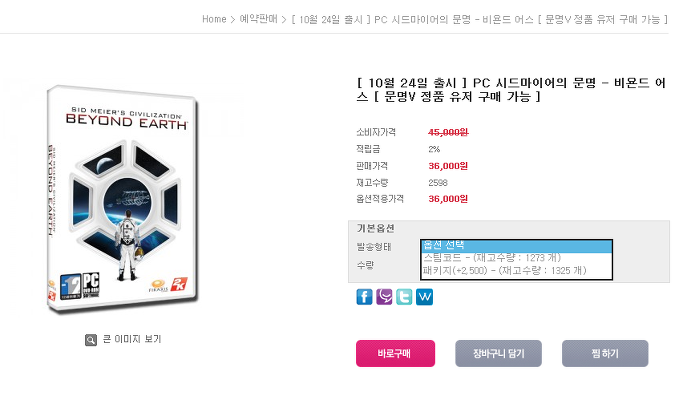Image resolution: width=683 pixels, height=408 pixels.
Task: Open 예약판매 category in breadcrumb
Action: [258, 19]
